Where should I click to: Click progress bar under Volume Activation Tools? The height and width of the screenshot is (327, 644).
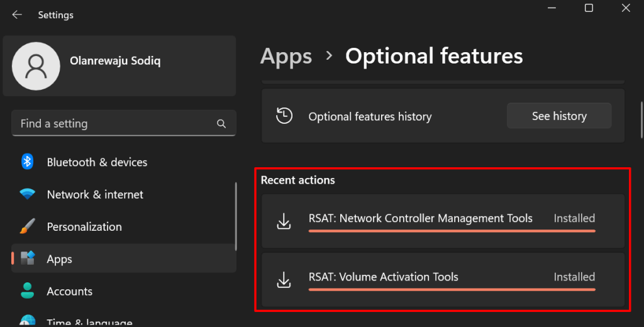452,289
